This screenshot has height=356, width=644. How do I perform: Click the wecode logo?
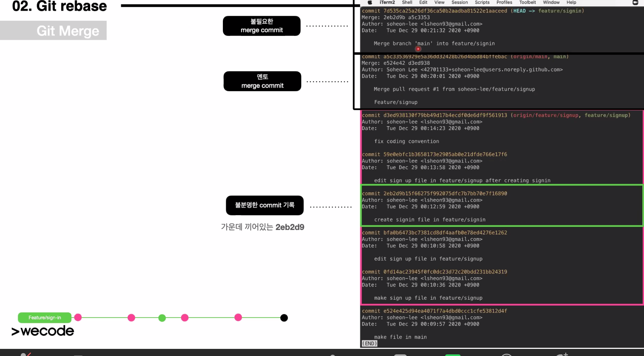(x=43, y=331)
